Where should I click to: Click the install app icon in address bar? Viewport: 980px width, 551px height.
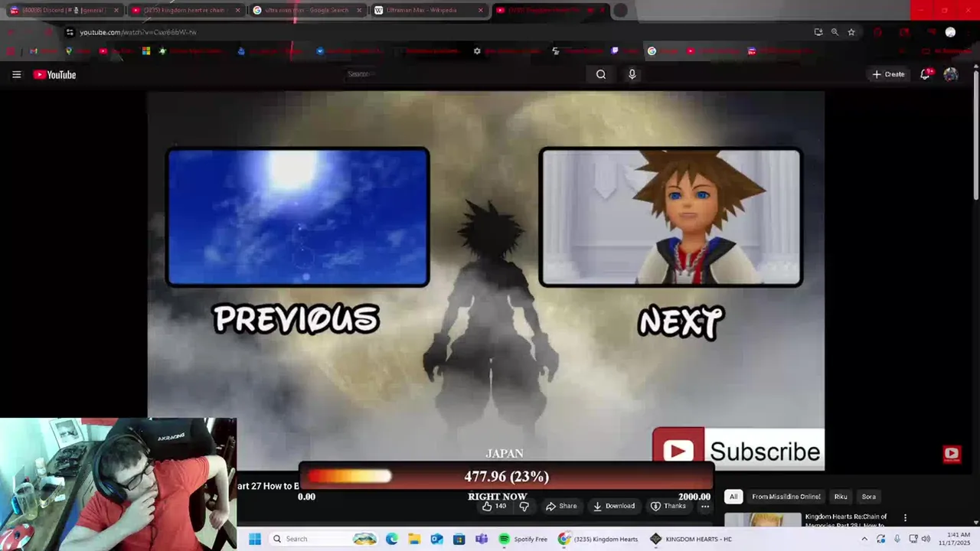tap(818, 32)
